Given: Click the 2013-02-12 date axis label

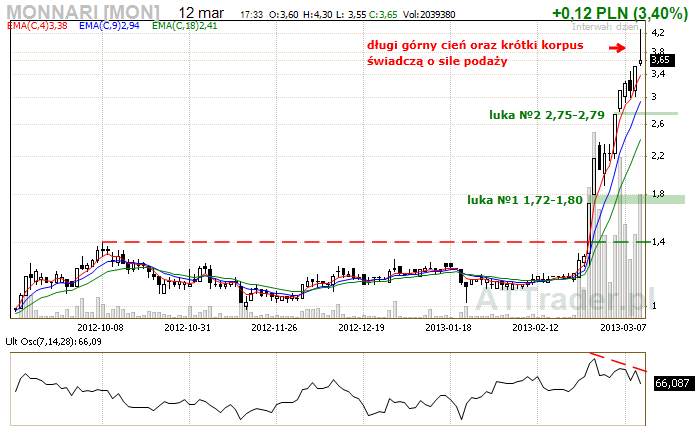Looking at the screenshot, I should 535,327.
